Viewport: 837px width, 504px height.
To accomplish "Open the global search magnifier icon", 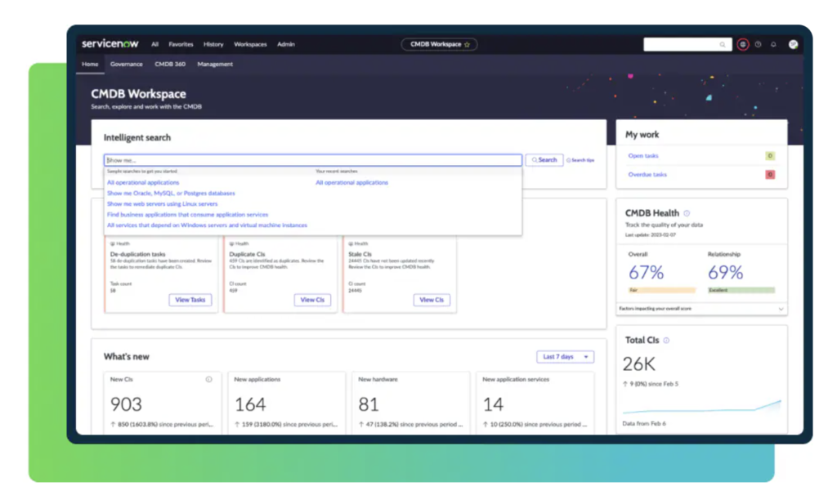I will pos(722,44).
